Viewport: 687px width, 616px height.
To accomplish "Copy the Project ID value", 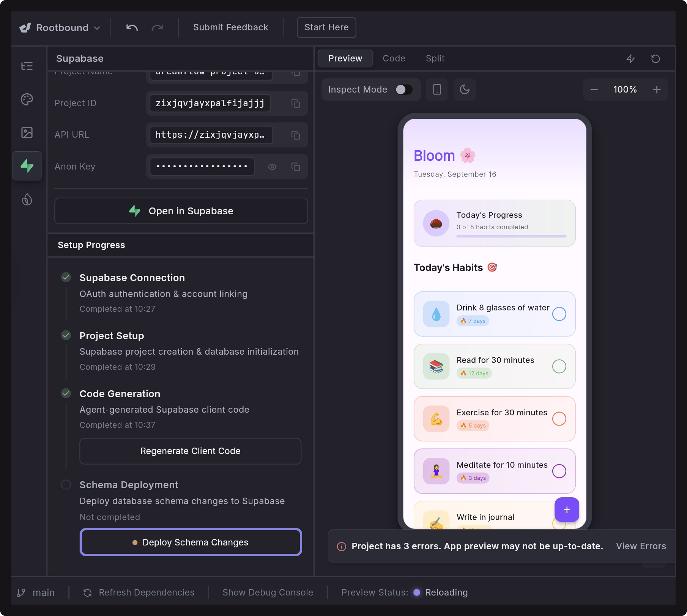I will click(x=296, y=103).
